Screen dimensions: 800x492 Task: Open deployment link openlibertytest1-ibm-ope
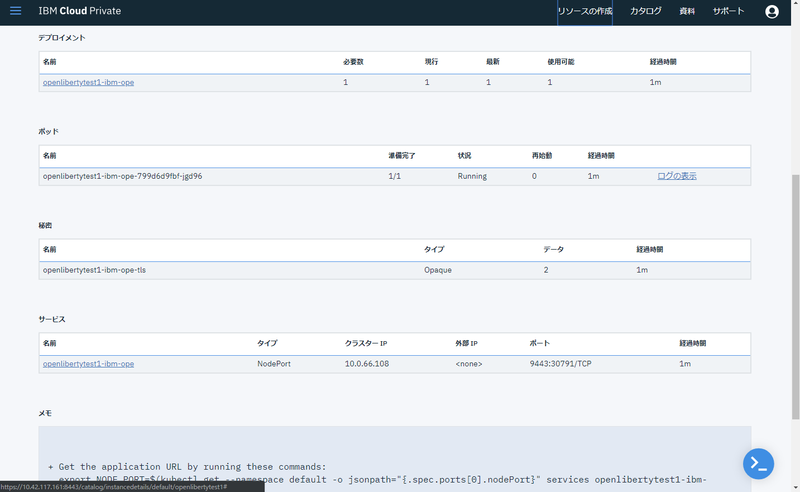tap(88, 82)
